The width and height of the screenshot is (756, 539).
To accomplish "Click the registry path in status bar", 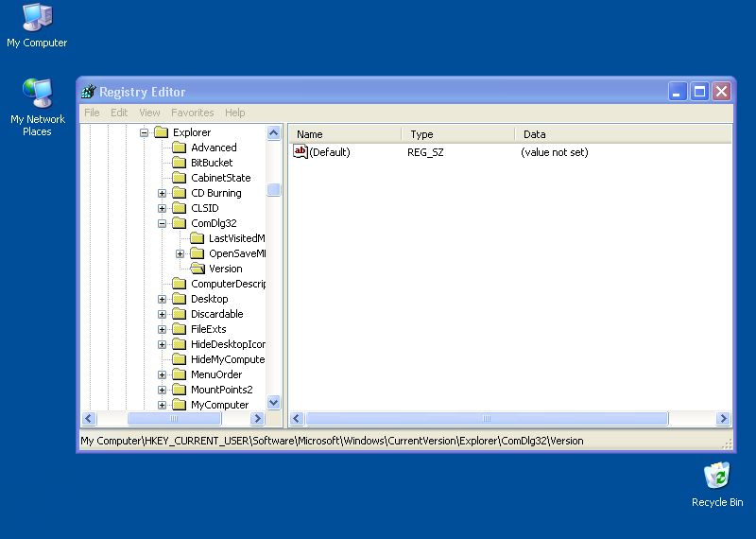I will 332,441.
